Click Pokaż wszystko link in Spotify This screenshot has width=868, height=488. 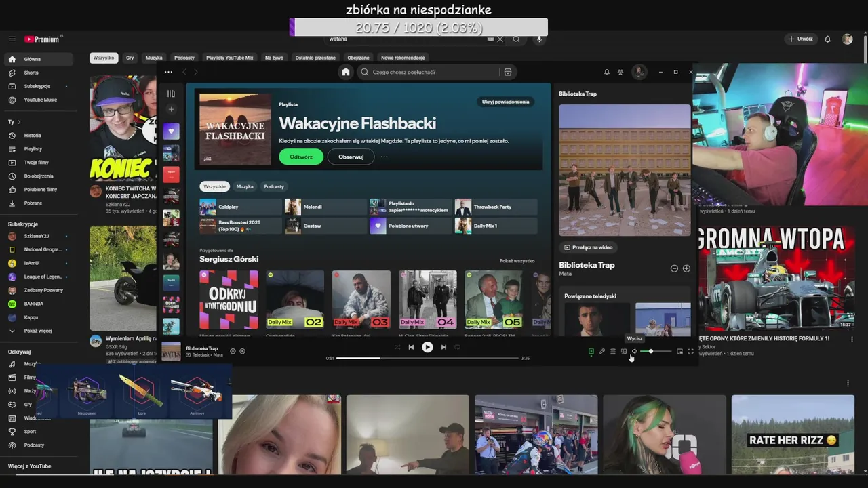click(517, 261)
